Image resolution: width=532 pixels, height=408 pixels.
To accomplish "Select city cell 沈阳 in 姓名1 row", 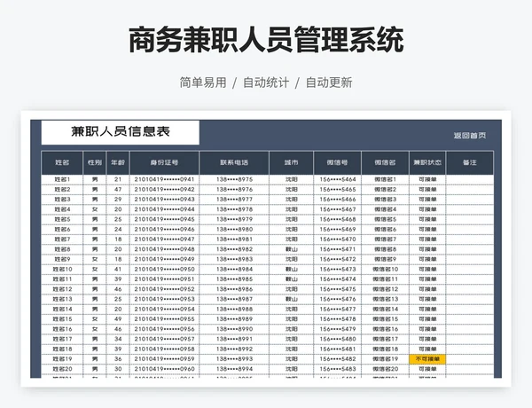I will point(292,179).
